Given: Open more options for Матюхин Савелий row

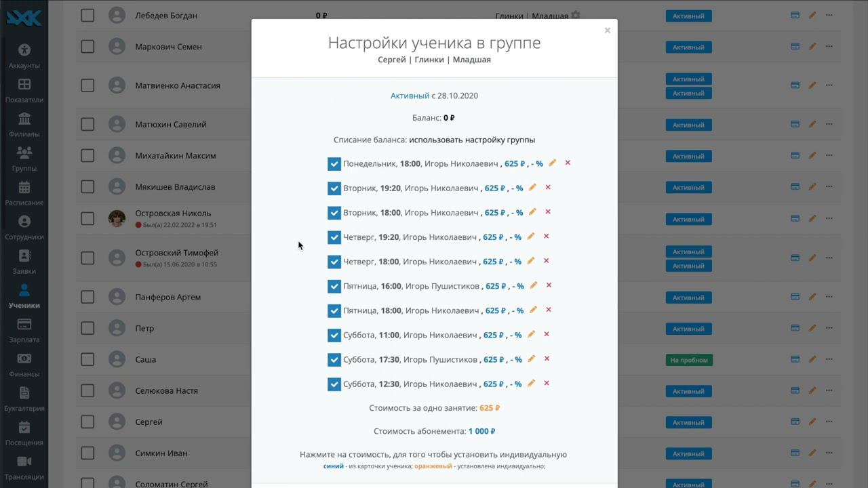Looking at the screenshot, I should point(829,124).
